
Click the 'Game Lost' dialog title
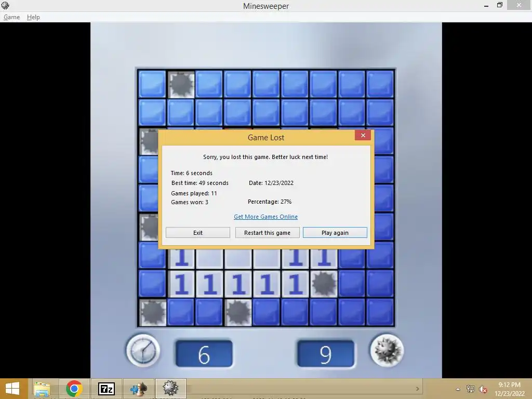pyautogui.click(x=266, y=137)
